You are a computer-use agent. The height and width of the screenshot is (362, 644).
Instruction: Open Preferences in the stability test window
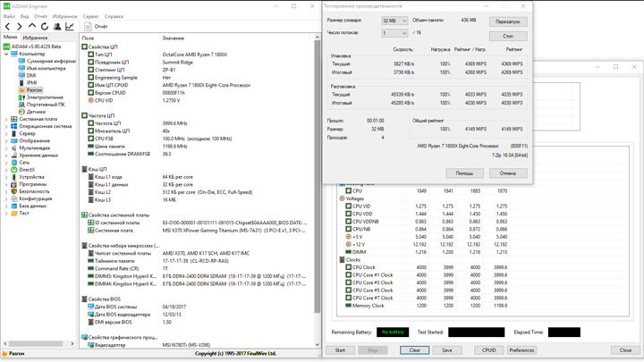(521, 350)
